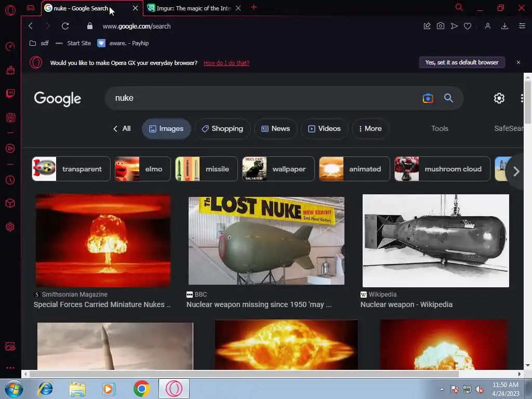This screenshot has width=532, height=399.
Task: Open the profile account icon
Action: pyautogui.click(x=487, y=26)
